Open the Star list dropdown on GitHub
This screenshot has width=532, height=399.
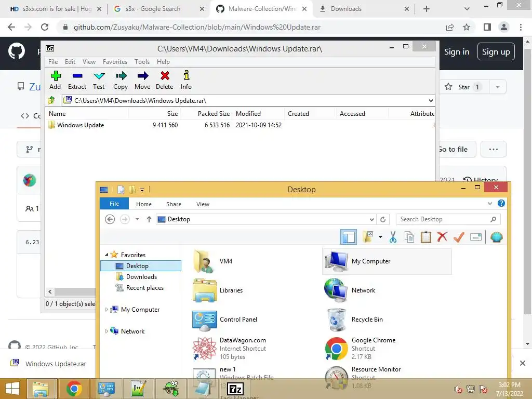tap(497, 87)
